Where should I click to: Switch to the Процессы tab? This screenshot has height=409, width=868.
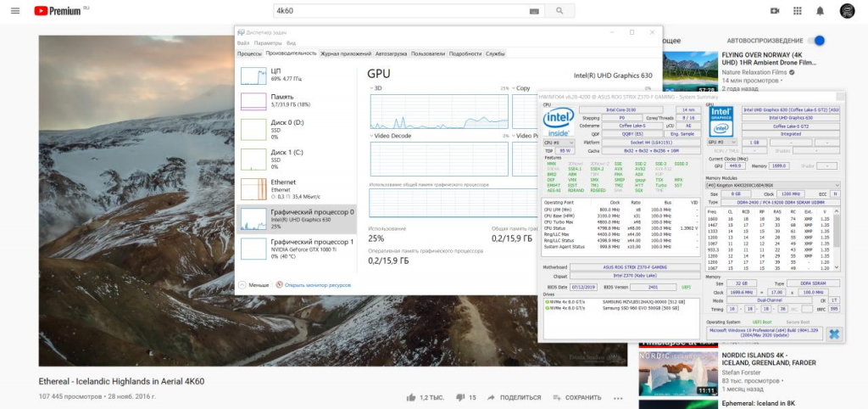tap(249, 53)
